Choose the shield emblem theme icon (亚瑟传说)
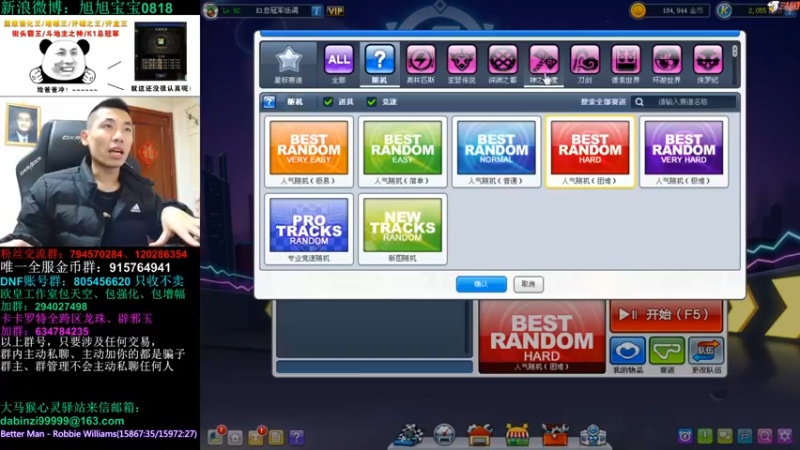Image resolution: width=800 pixels, height=450 pixels. [x=462, y=64]
